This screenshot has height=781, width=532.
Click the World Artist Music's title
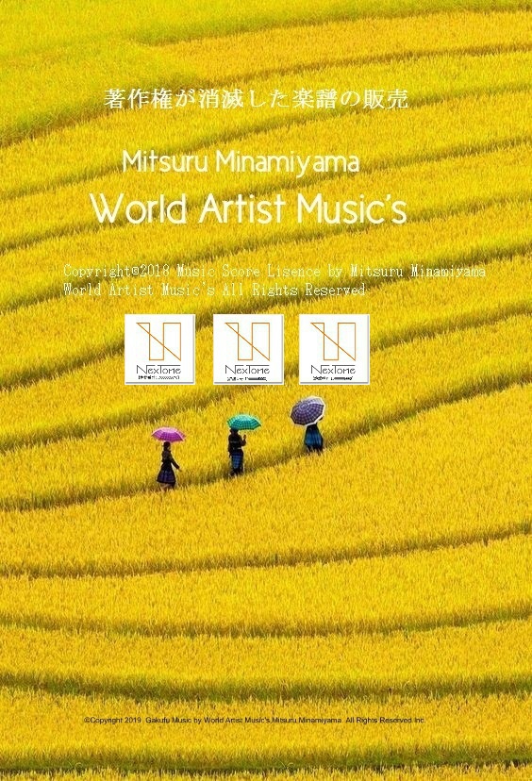pyautogui.click(x=250, y=208)
